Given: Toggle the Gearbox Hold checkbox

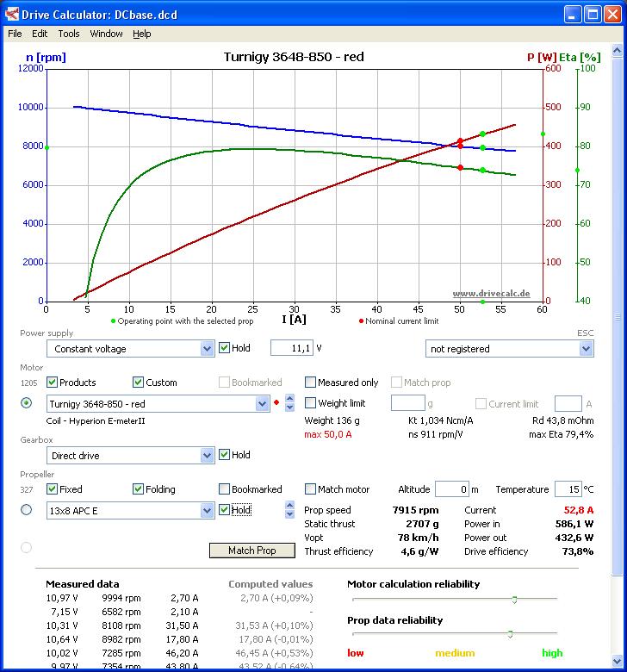Looking at the screenshot, I should coord(224,454).
